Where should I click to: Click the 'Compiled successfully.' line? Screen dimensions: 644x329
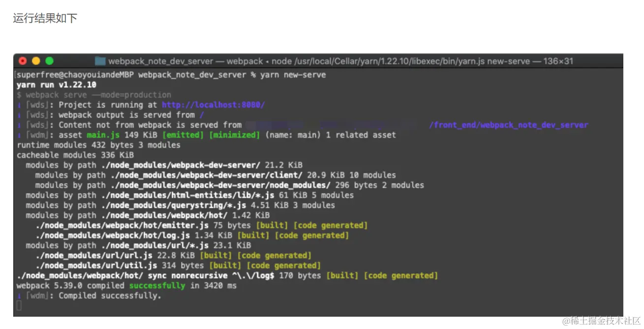tap(89, 296)
